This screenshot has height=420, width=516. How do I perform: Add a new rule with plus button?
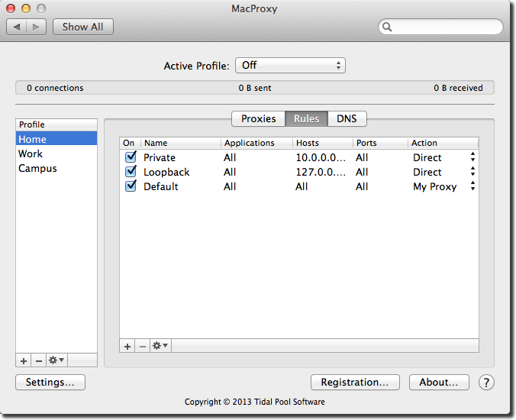127,346
